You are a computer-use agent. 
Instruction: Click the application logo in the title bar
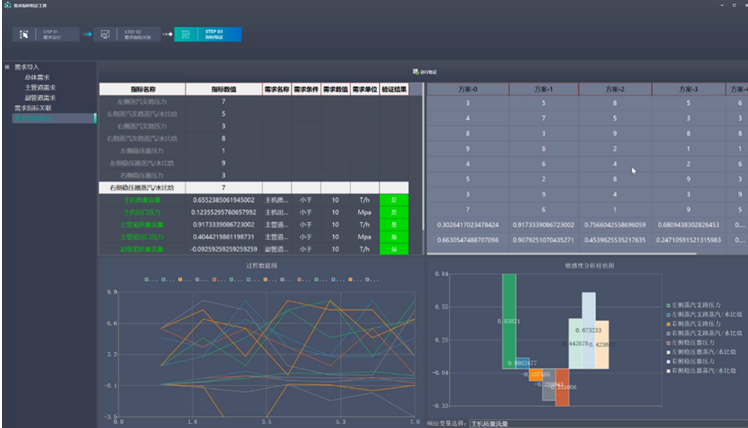click(x=6, y=5)
